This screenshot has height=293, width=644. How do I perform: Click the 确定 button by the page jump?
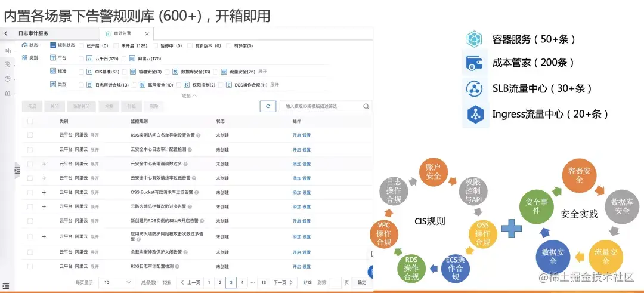[362, 282]
